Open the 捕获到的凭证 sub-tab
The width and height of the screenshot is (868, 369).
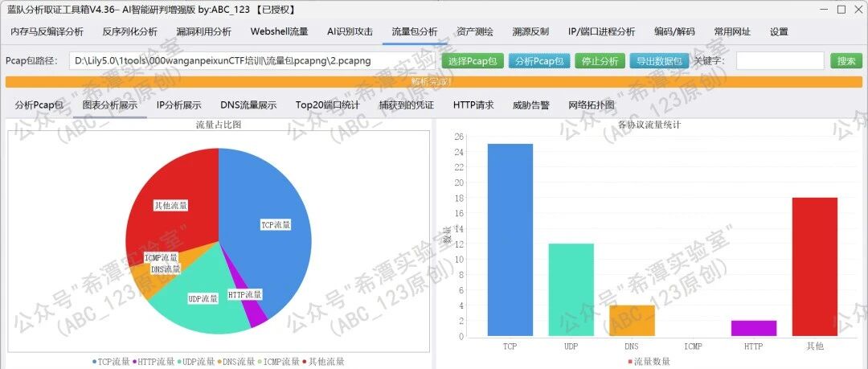point(407,105)
